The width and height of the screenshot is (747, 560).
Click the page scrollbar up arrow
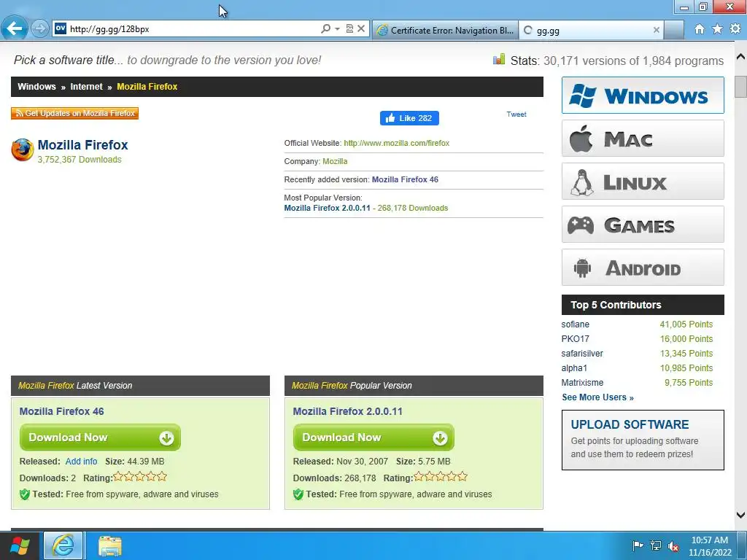click(x=740, y=57)
